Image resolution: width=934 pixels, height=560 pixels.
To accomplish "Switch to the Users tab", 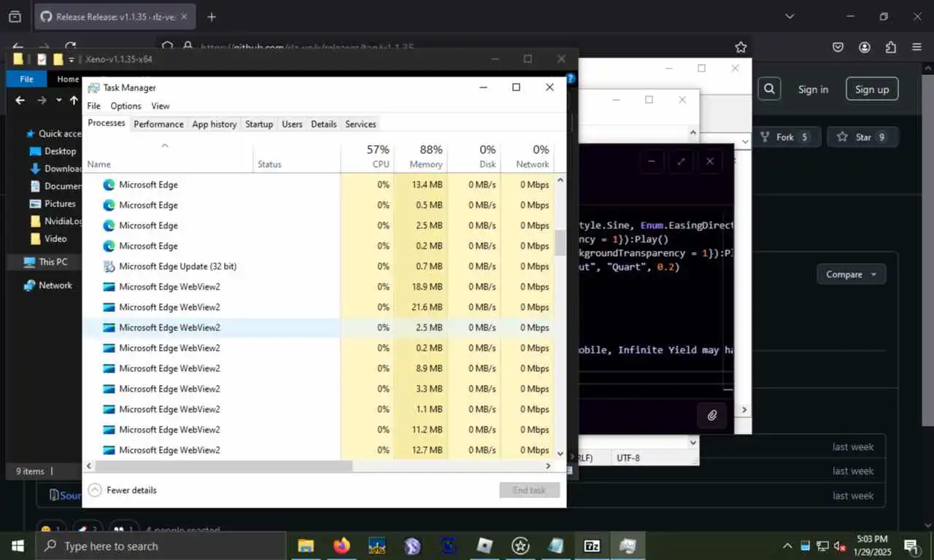I will tap(292, 124).
